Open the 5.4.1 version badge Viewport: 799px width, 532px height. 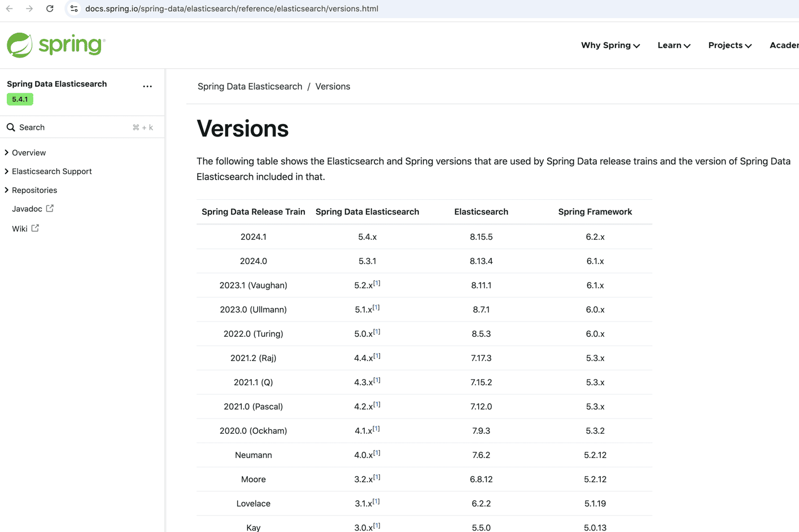tap(20, 99)
